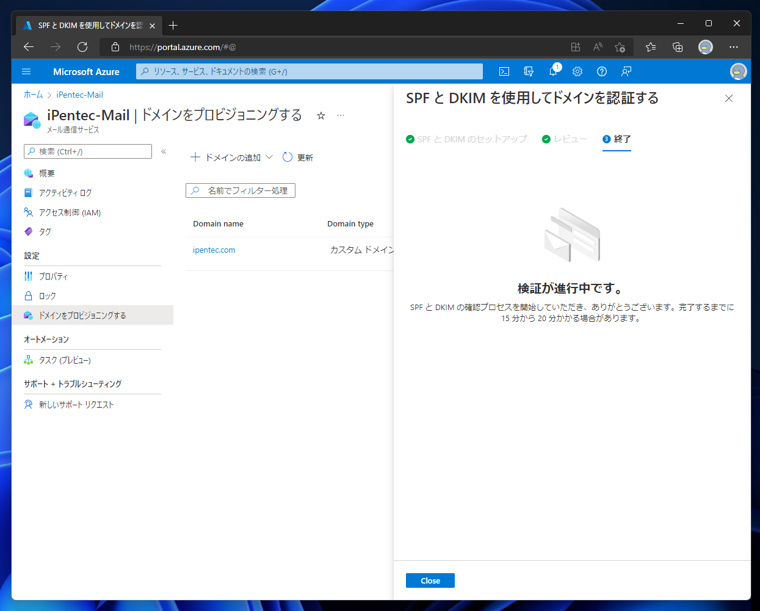Focus the left menu 検索 (Ctrl+/) box
760x611 pixels.
click(88, 151)
